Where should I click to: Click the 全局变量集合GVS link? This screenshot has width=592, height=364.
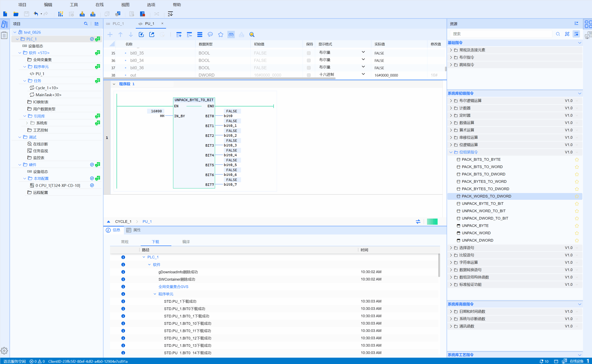(173, 286)
